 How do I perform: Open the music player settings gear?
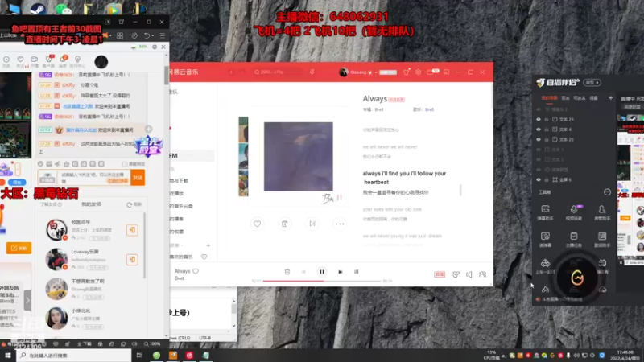[418, 72]
